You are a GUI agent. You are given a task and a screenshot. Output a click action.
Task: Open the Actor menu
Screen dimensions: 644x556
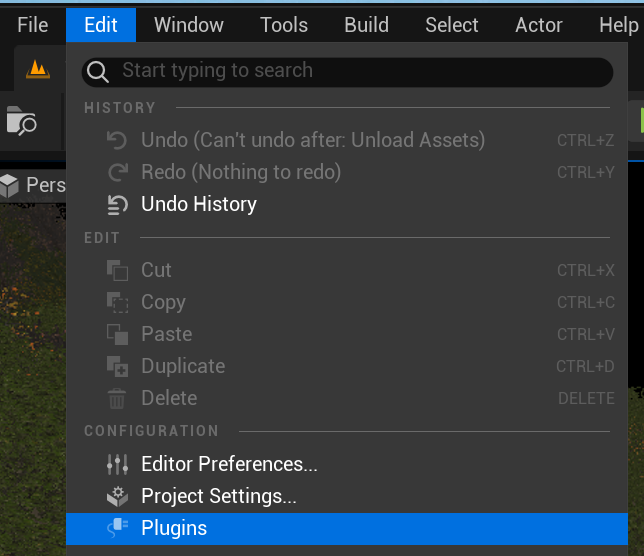[x=539, y=25]
